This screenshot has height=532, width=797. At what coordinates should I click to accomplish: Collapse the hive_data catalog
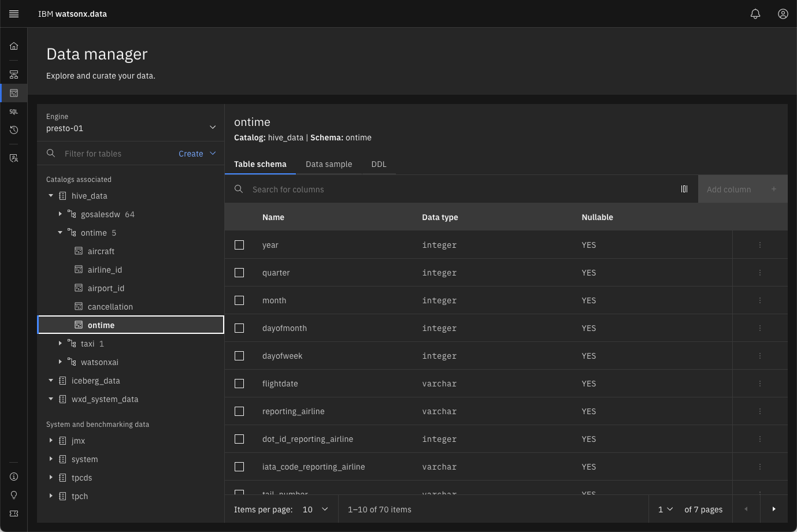point(51,196)
